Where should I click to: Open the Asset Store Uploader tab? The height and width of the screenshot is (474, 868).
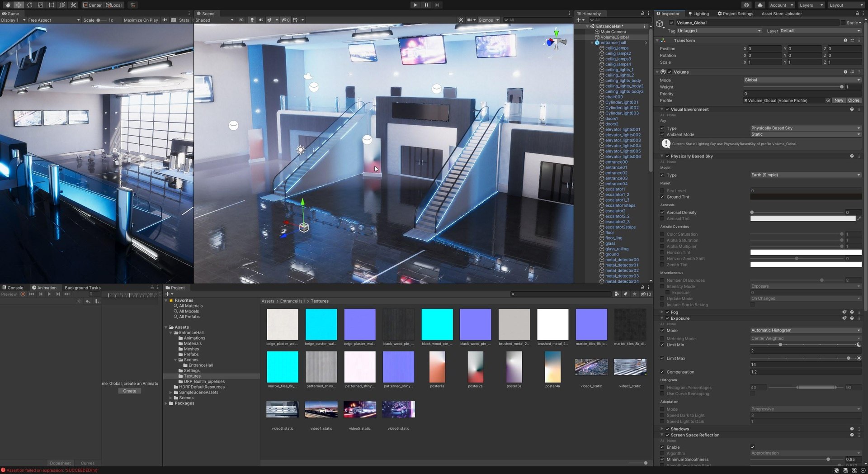click(782, 14)
